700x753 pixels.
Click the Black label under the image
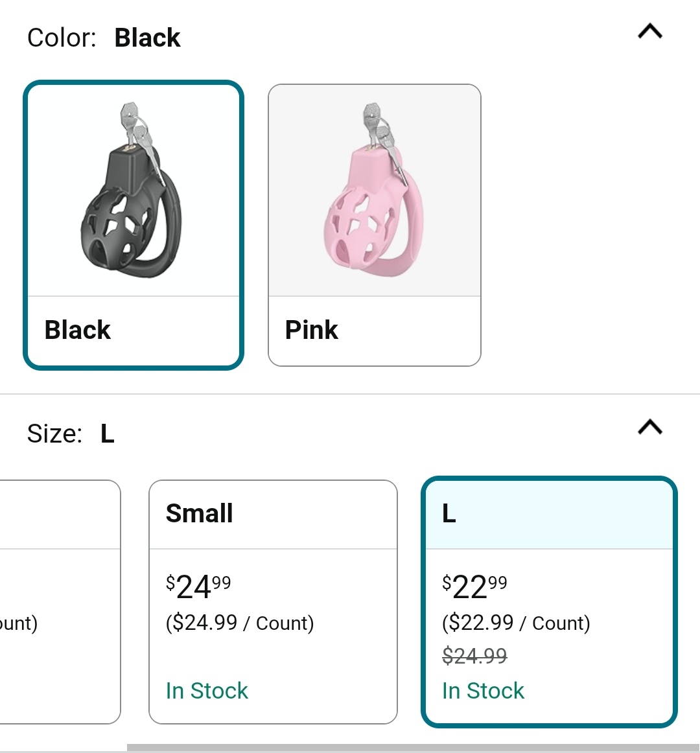click(77, 330)
